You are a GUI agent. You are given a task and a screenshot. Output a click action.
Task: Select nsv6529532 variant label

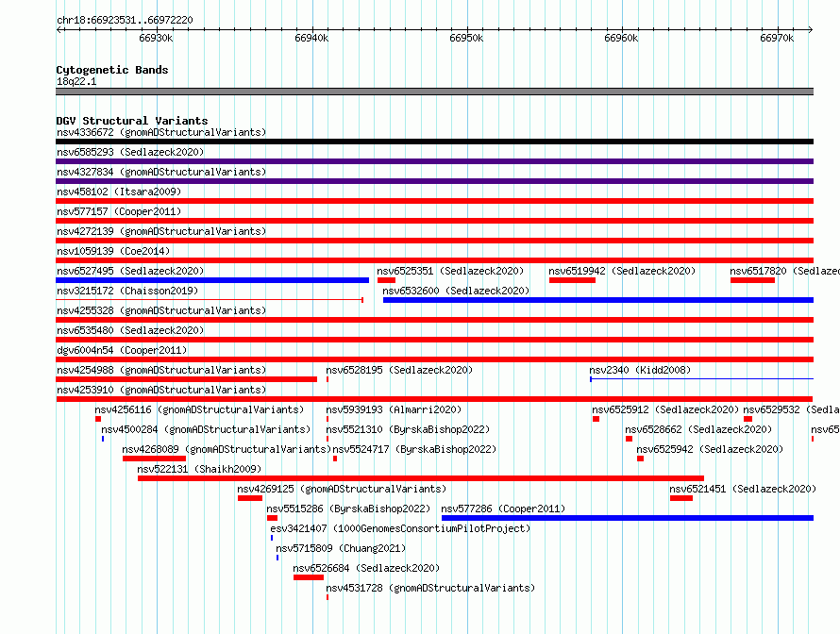(791, 409)
